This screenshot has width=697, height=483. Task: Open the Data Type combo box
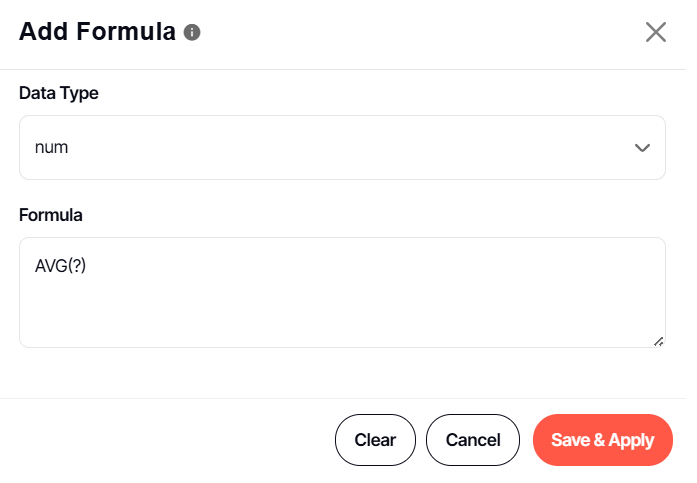[342, 148]
